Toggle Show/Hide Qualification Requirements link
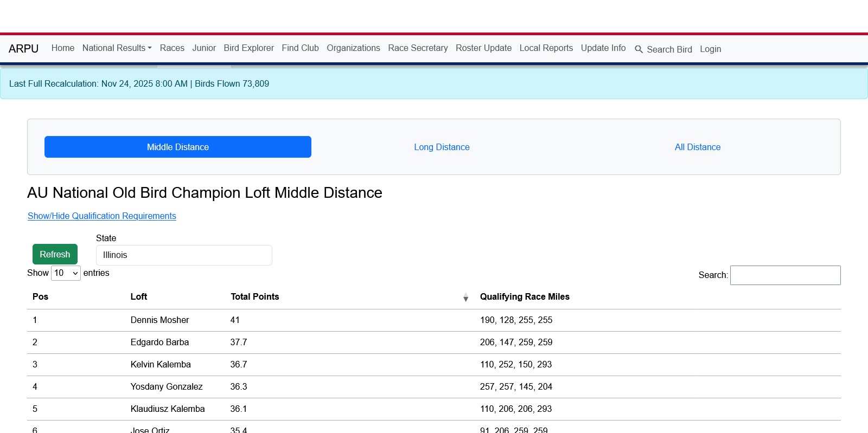 (x=102, y=216)
